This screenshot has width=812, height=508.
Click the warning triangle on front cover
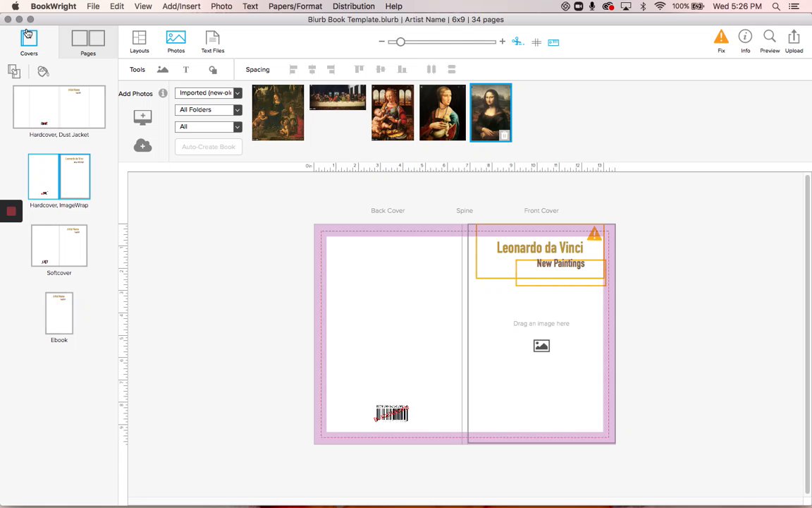pyautogui.click(x=594, y=234)
